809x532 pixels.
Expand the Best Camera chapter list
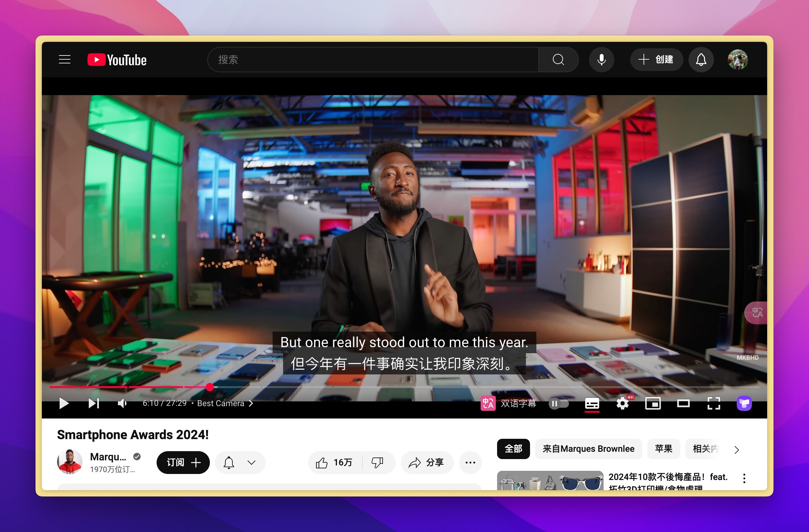point(225,404)
